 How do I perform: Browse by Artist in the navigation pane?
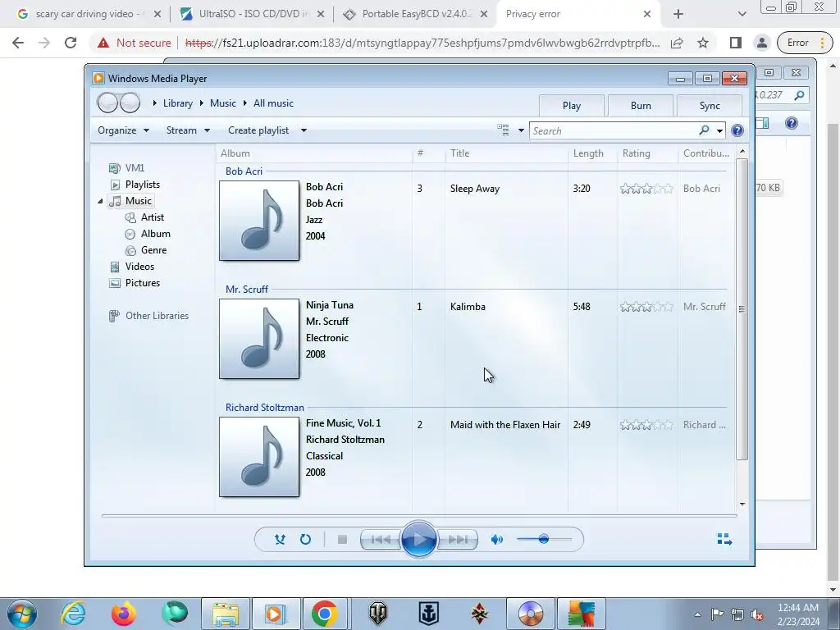pyautogui.click(x=144, y=217)
